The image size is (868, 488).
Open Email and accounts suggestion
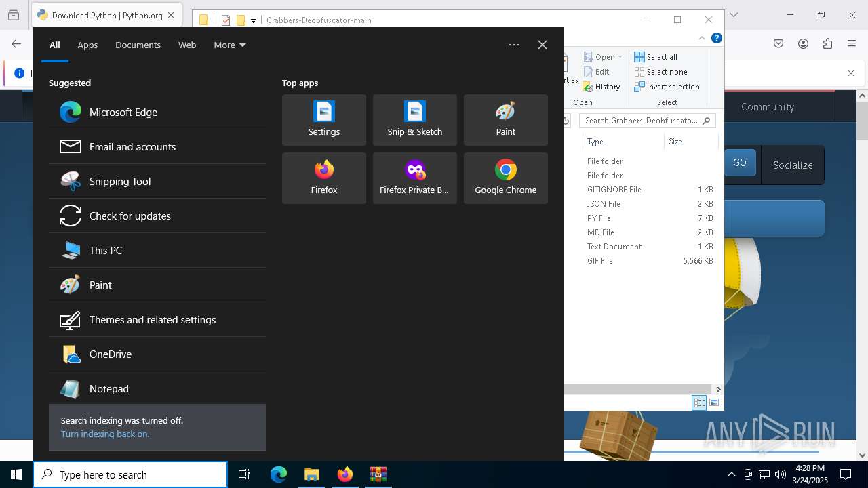click(x=157, y=147)
